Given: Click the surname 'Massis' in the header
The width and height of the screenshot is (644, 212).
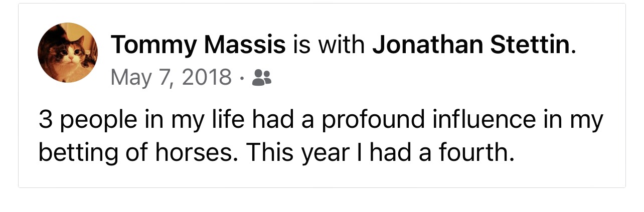Looking at the screenshot, I should click(245, 45).
